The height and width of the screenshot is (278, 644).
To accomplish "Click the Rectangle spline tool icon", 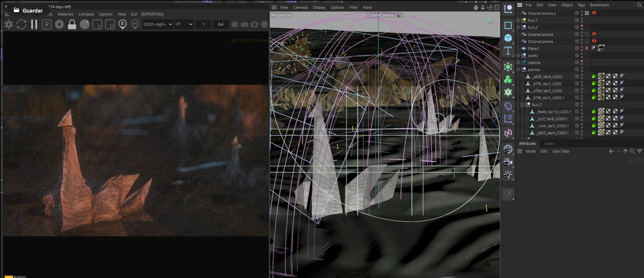I will pyautogui.click(x=508, y=25).
